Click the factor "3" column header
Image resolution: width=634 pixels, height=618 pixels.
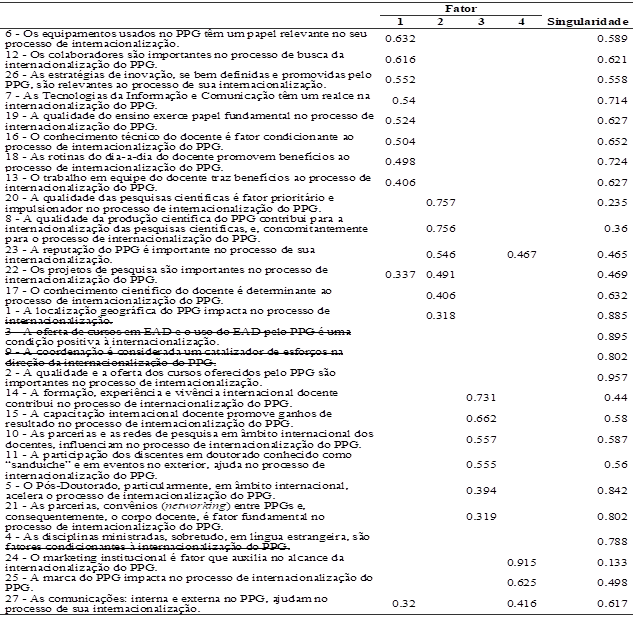(x=482, y=21)
